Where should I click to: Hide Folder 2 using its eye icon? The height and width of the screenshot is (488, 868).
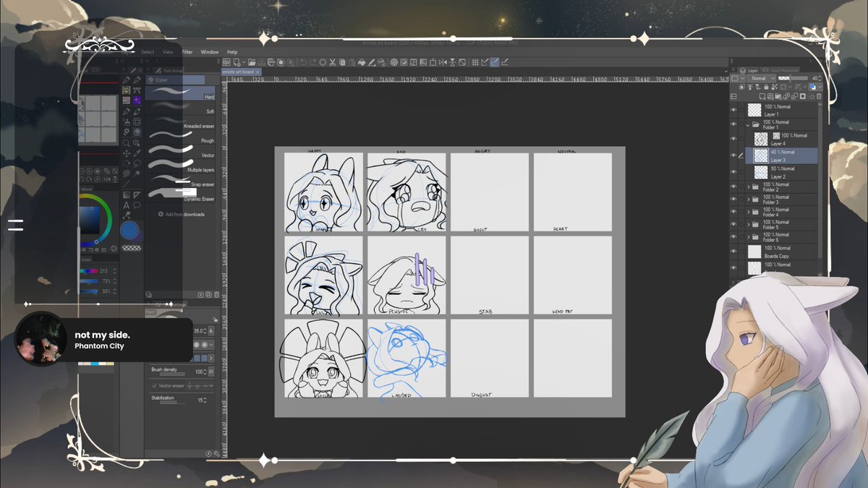pos(733,187)
